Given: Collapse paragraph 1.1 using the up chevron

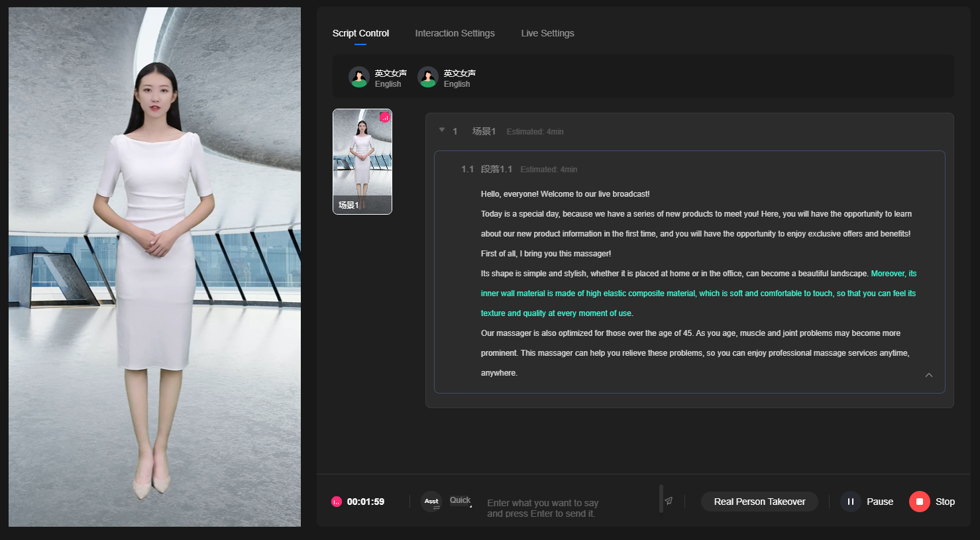Looking at the screenshot, I should coord(929,375).
